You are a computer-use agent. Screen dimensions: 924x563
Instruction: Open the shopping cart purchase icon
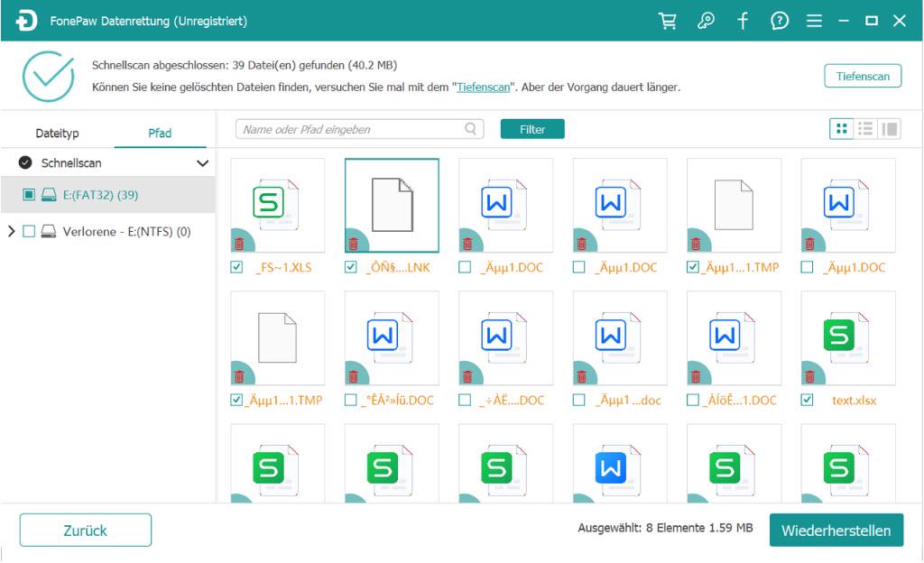point(667,21)
